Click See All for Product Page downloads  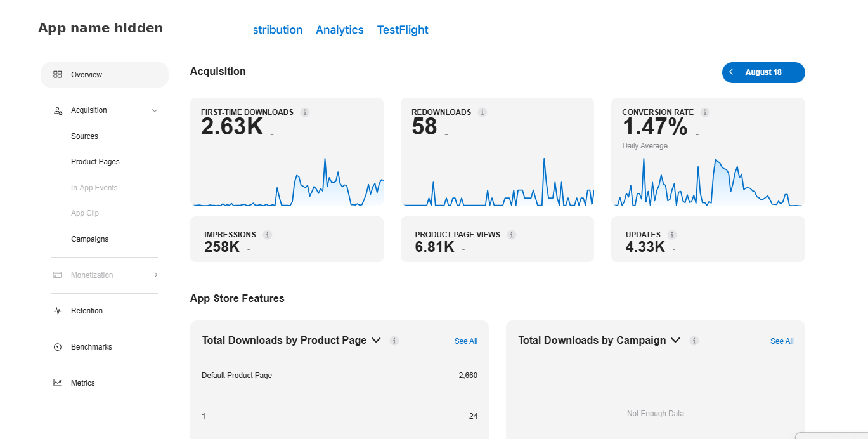click(x=466, y=341)
